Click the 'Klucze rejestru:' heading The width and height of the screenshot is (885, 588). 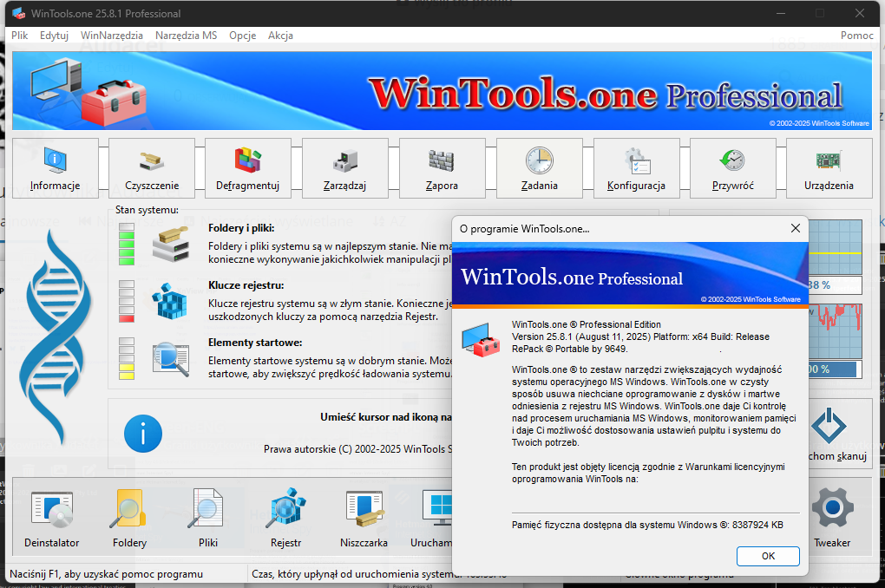click(246, 285)
